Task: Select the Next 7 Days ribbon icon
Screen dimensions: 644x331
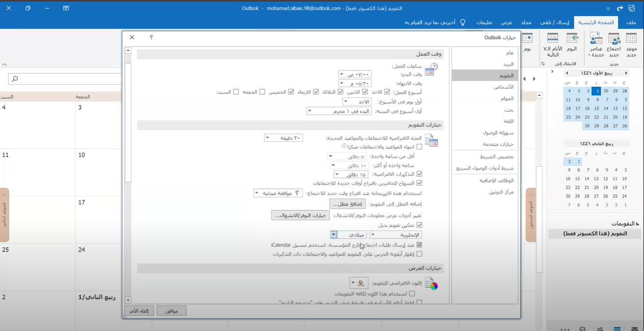Action: (553, 40)
